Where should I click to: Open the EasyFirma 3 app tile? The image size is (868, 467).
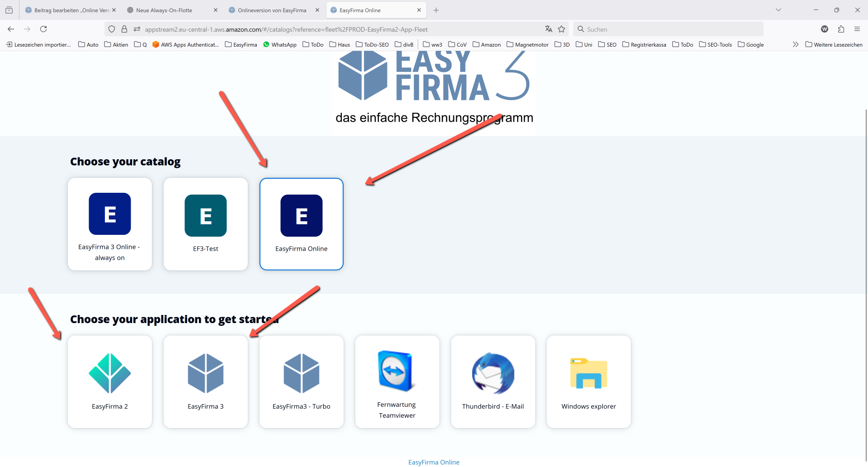(206, 381)
